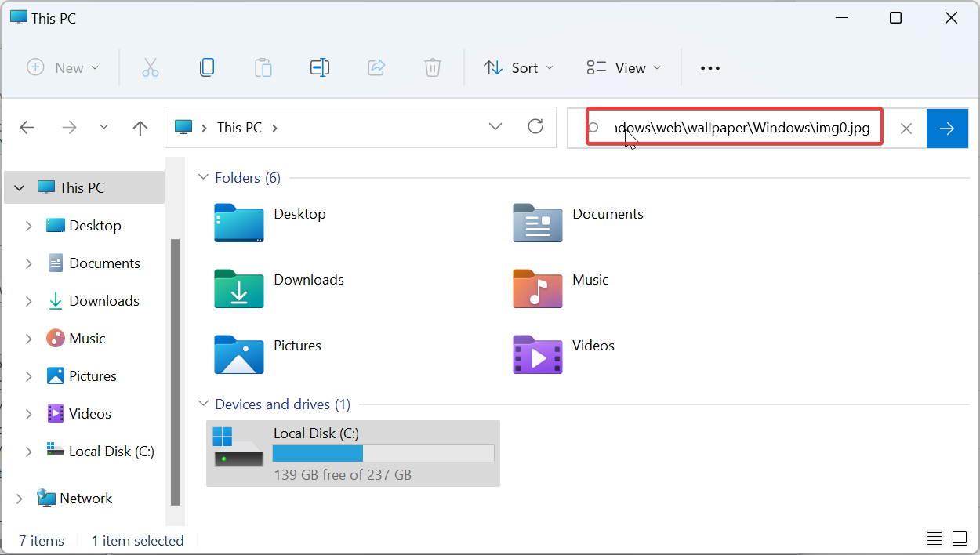Rename the selected item via the Rename icon
The height and width of the screenshot is (555, 980).
point(320,67)
